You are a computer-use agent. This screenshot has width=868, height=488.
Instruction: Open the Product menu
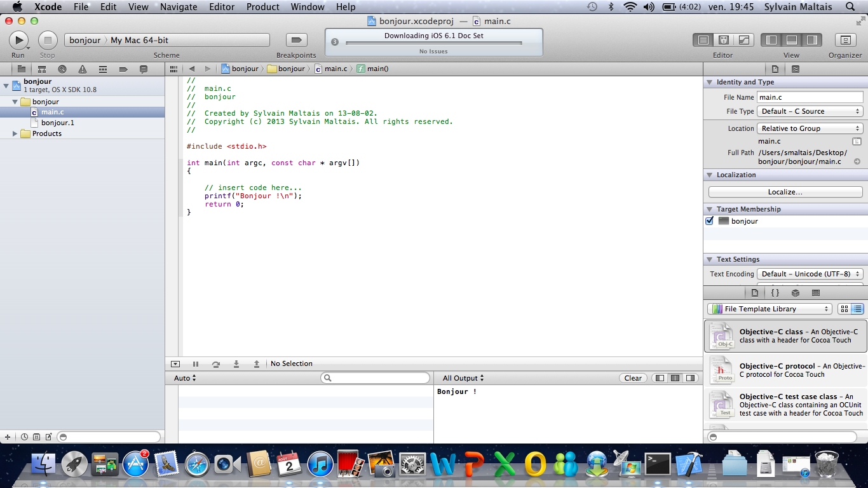point(262,7)
